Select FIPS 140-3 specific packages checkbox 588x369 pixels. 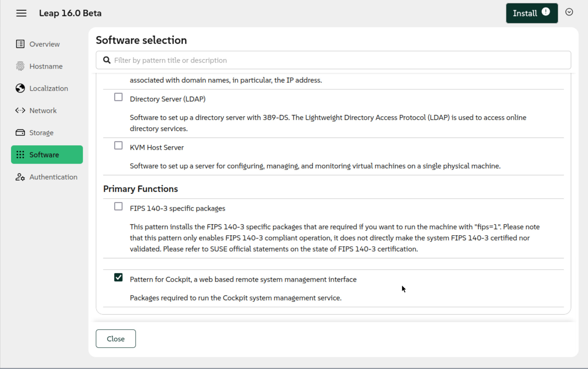(118, 207)
